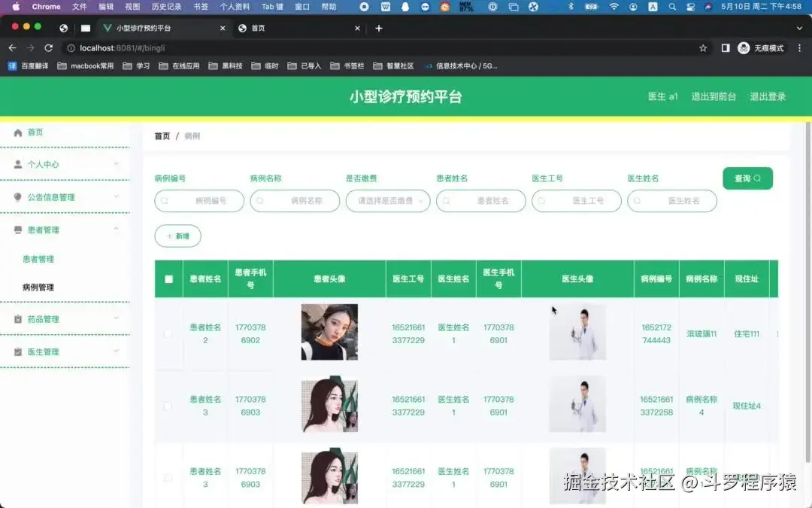Image resolution: width=812 pixels, height=508 pixels.
Task: Focus the 病例名称 search field
Action: pos(295,201)
